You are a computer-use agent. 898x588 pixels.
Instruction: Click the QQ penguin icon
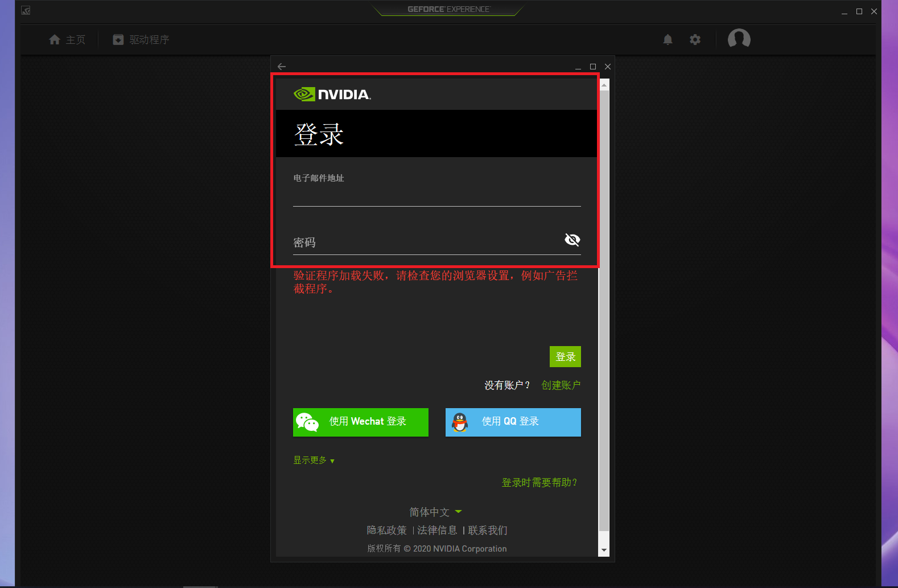(460, 422)
